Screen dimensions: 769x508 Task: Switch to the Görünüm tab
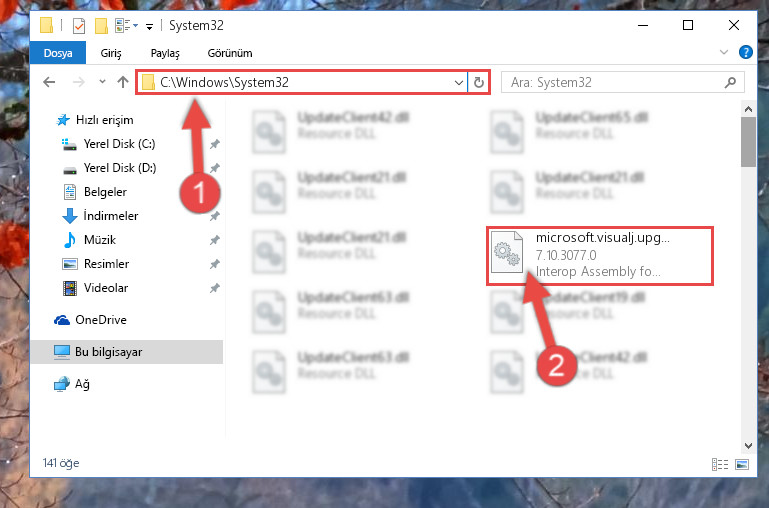(x=230, y=53)
